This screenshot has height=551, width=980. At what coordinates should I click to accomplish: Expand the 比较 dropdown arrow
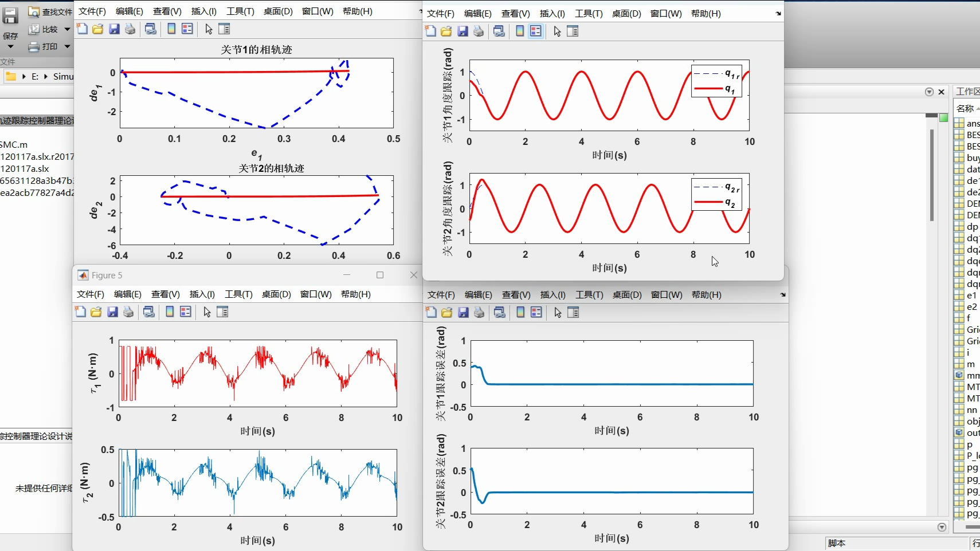pos(67,29)
